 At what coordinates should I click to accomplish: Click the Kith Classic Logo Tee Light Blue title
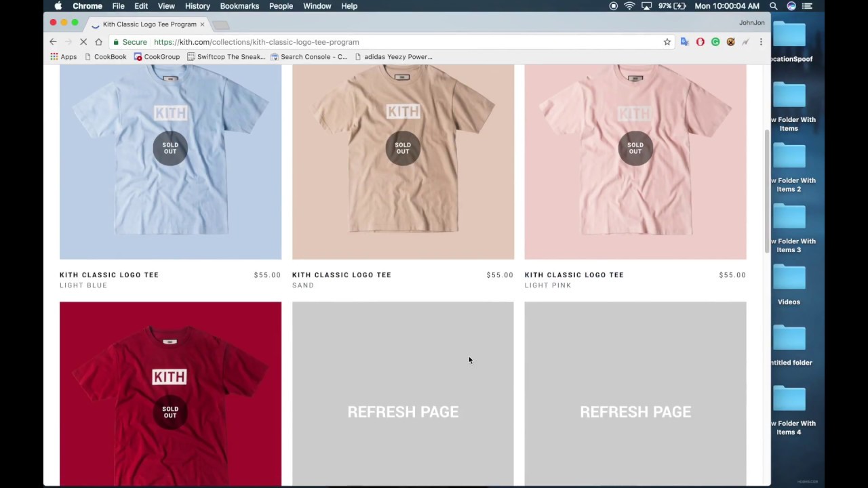point(109,275)
